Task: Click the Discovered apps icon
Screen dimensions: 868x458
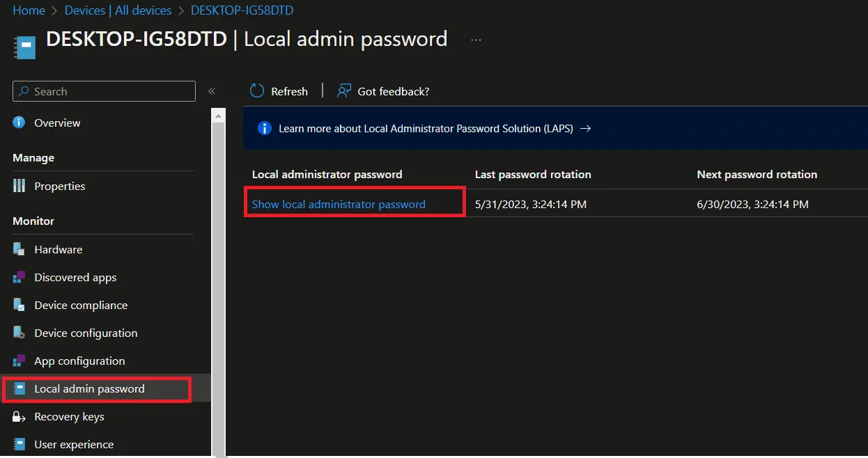Action: pyautogui.click(x=20, y=277)
